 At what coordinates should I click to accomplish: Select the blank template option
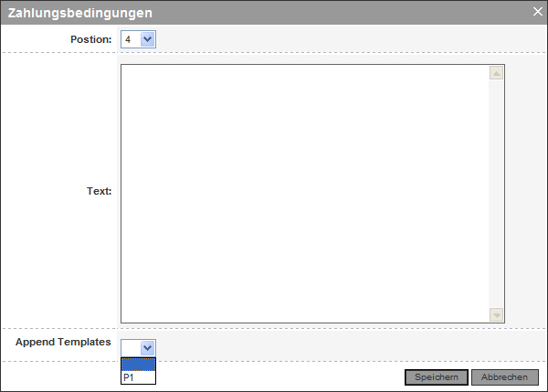[x=139, y=365]
